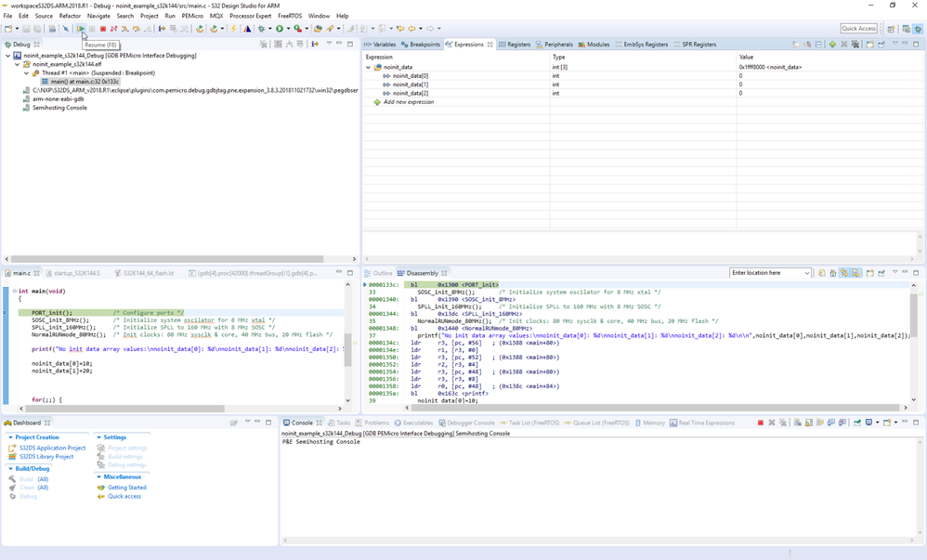Collapse the noinit_data expression tree

[369, 67]
